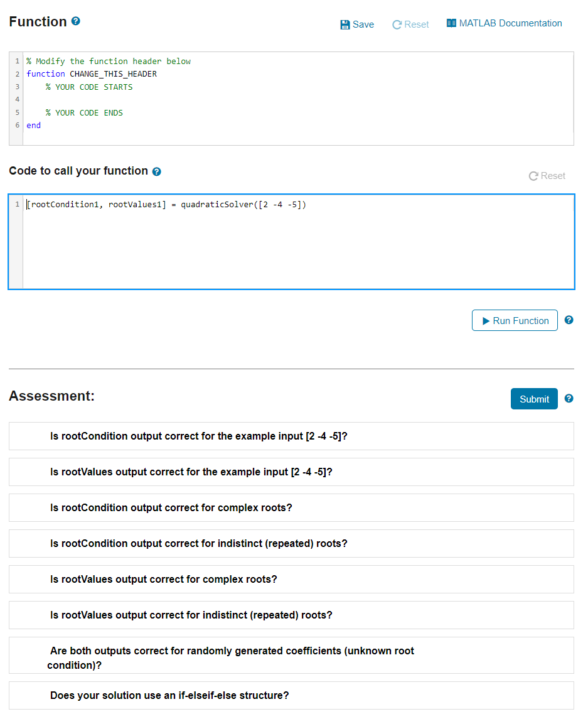Image resolution: width=588 pixels, height=719 pixels.
Task: Expand if-elseif-else structure test
Action: pyautogui.click(x=291, y=696)
